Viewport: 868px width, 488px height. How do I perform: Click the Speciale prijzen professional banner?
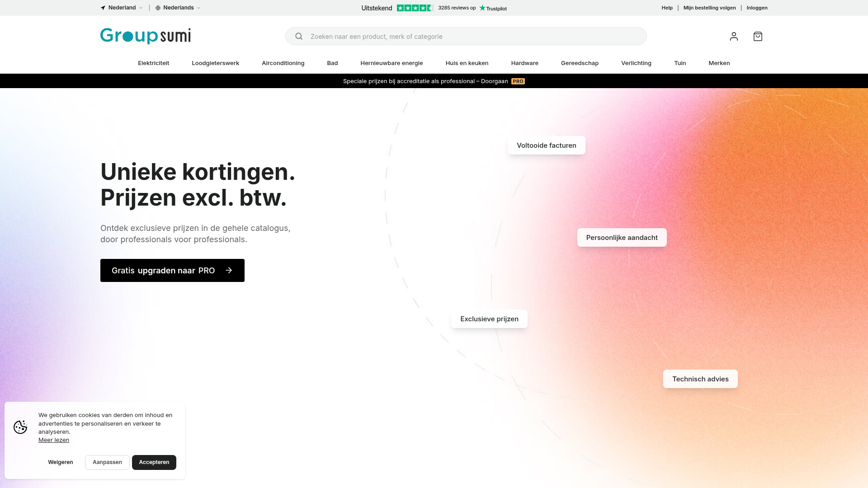434,81
